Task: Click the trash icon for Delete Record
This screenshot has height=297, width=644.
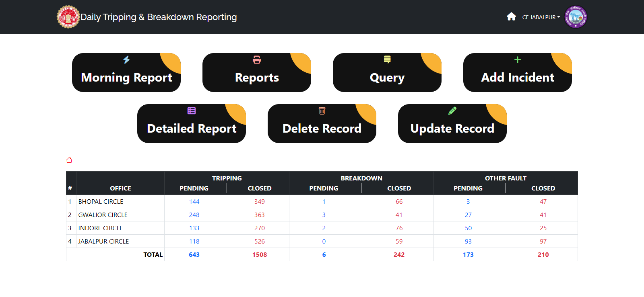Action: point(322,111)
